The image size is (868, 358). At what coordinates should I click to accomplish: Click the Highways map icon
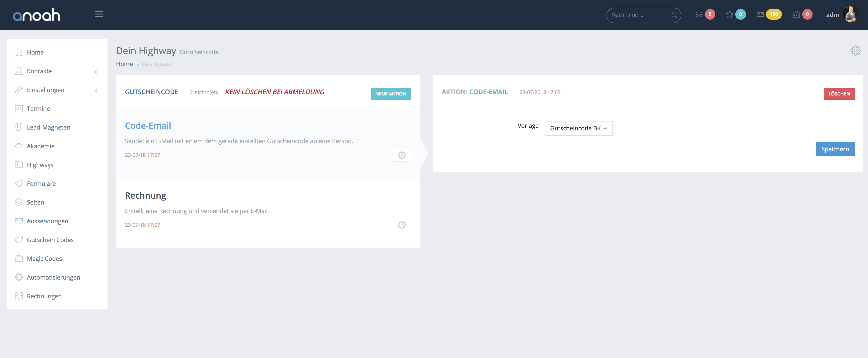point(19,165)
